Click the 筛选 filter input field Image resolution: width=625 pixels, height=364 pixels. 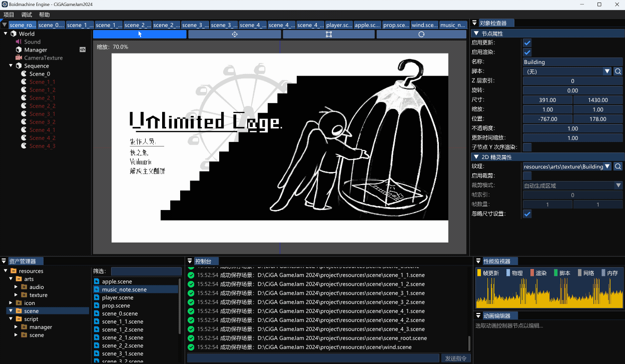tap(146, 271)
